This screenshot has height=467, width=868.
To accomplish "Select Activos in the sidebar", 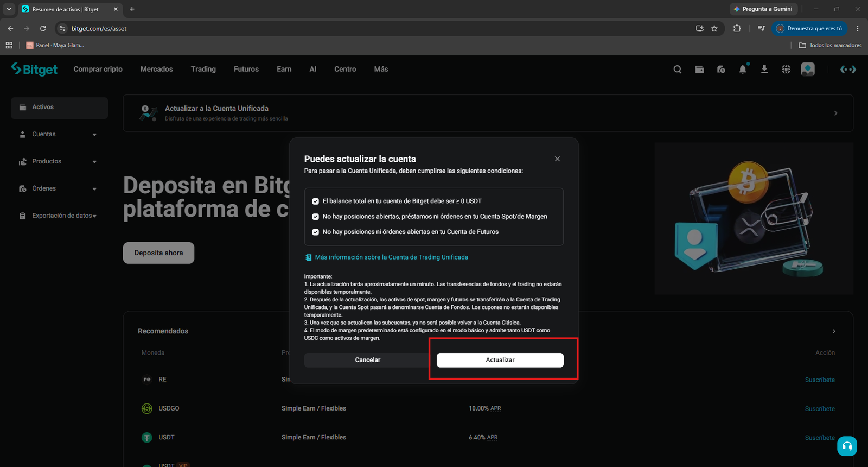I will pyautogui.click(x=59, y=108).
